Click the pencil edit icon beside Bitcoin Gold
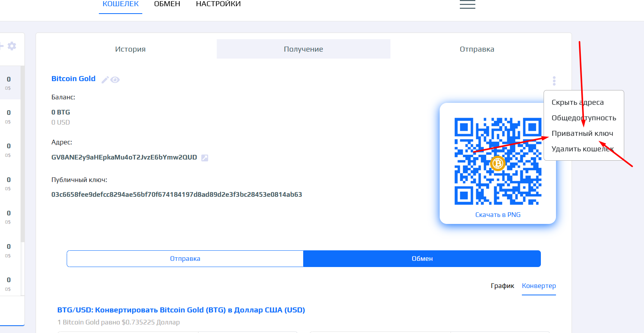 point(105,80)
